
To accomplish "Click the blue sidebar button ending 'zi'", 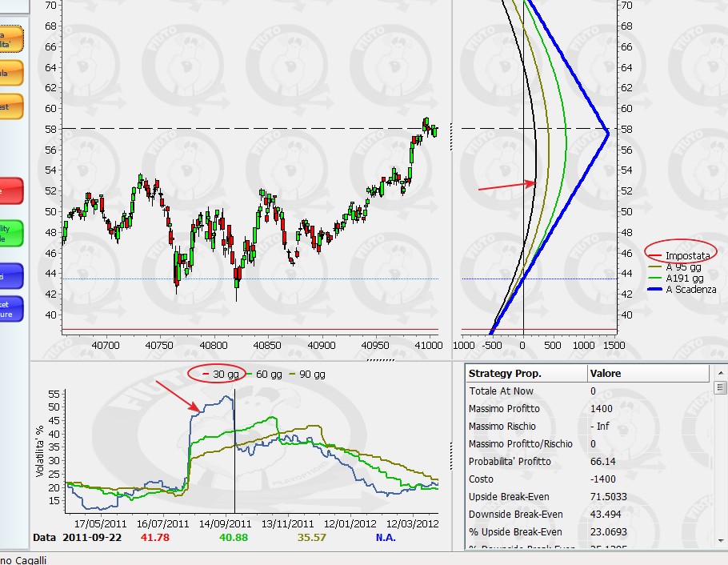I will tap(10, 276).
